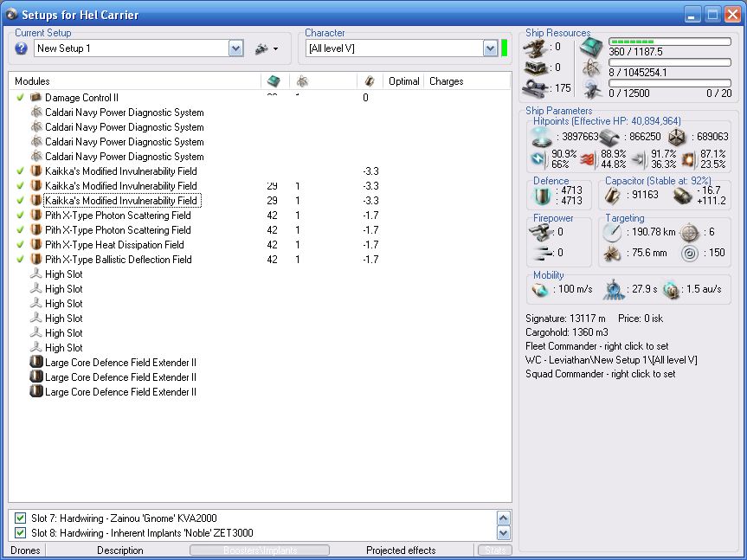The image size is (747, 560).
Task: Click the drone bay usage progress bar
Action: tap(670, 83)
